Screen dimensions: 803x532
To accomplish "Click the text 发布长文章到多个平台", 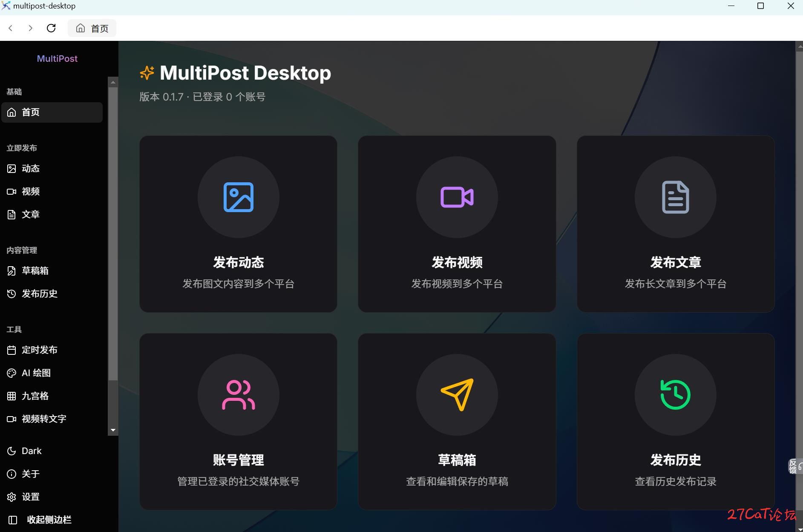I will (x=676, y=284).
